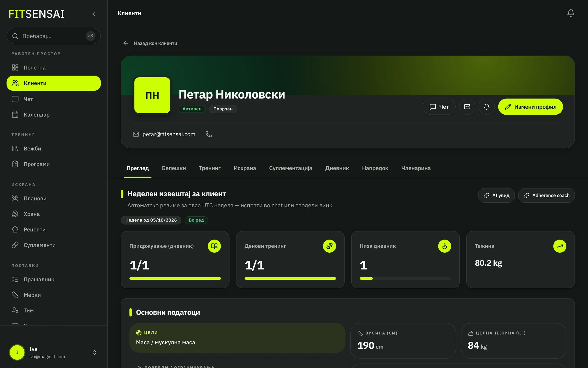Expand the Iva account switcher
Screen dimensions: 588x368
tap(94, 353)
